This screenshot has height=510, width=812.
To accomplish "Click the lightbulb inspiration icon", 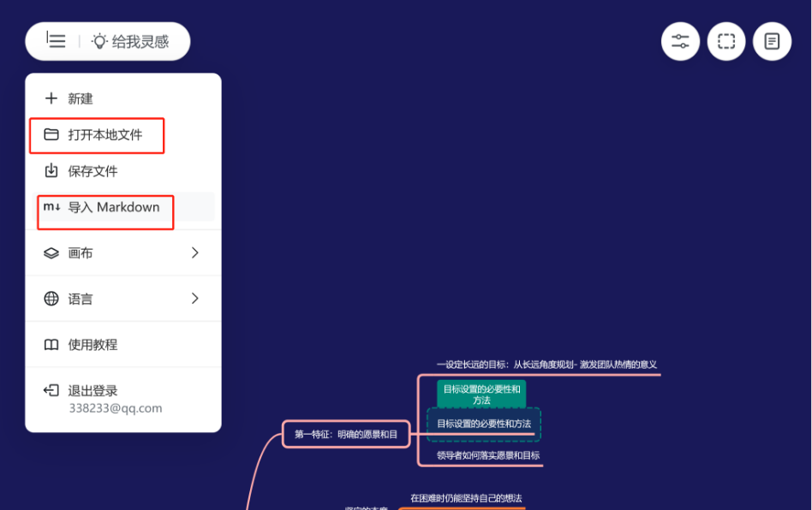I will point(99,41).
